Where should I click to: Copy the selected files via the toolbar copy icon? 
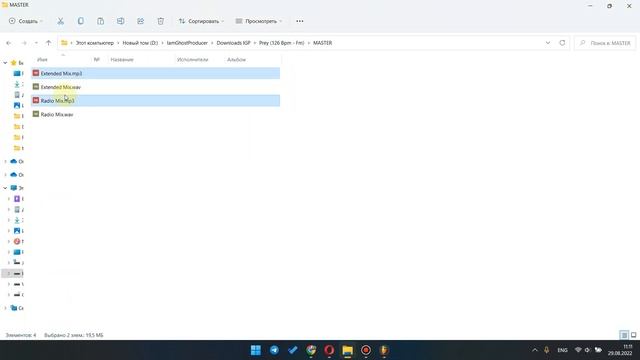point(80,21)
